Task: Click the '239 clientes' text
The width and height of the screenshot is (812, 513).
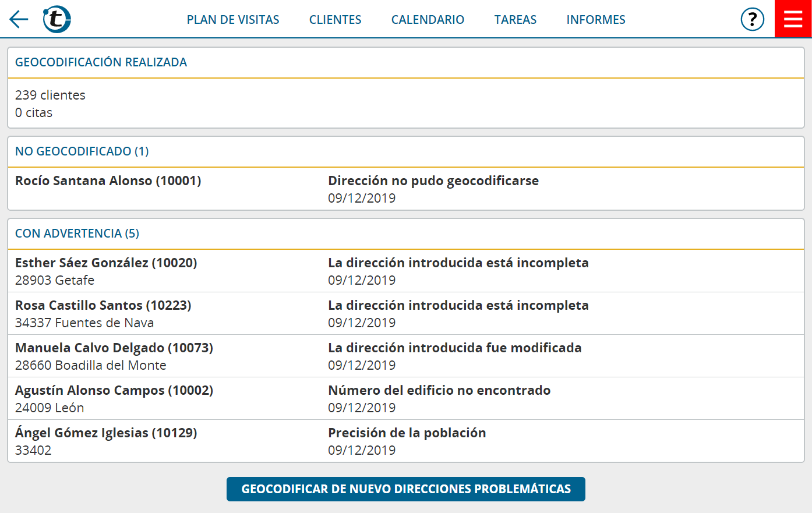Action: (50, 95)
